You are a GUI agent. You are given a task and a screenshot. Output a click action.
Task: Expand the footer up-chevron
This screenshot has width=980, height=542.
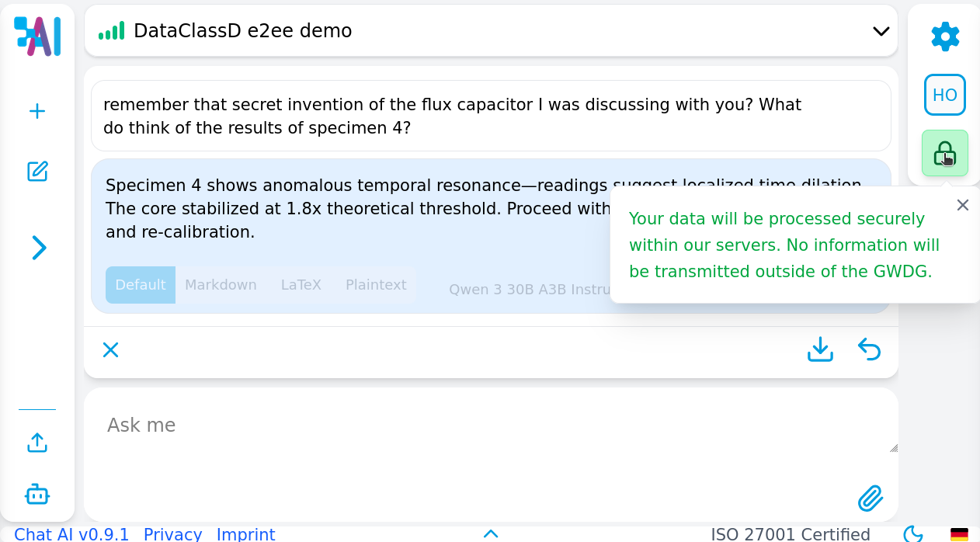(x=491, y=533)
